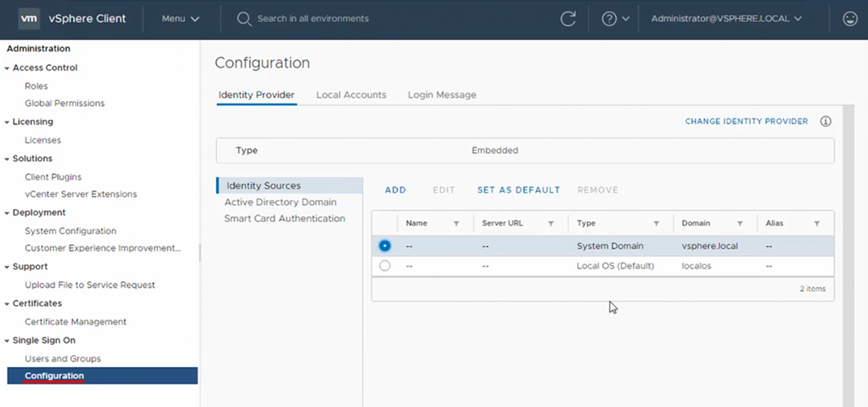Click the sidebar collapse handle

pyautogui.click(x=200, y=253)
